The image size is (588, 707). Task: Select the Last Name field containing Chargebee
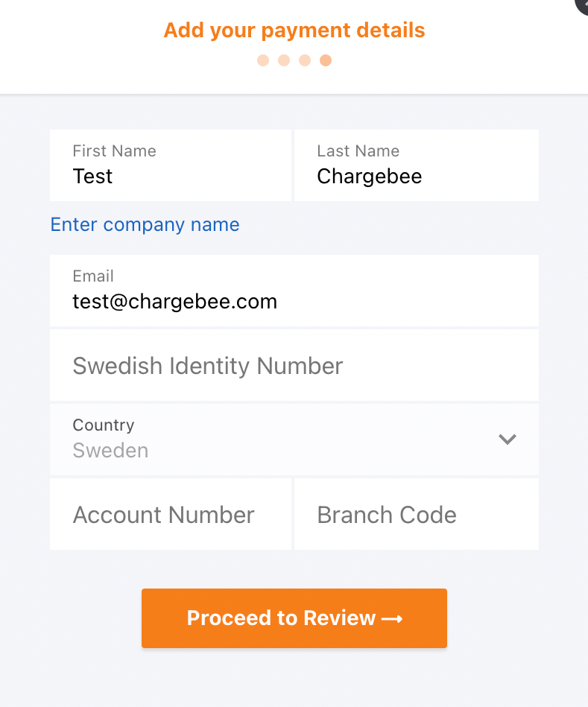click(x=416, y=177)
